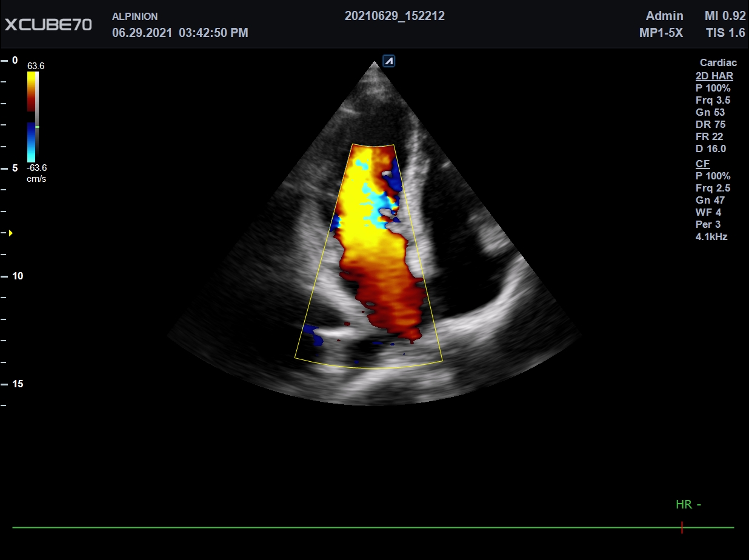
Task: Click the 63.6 upper velocity limit
Action: [x=36, y=65]
